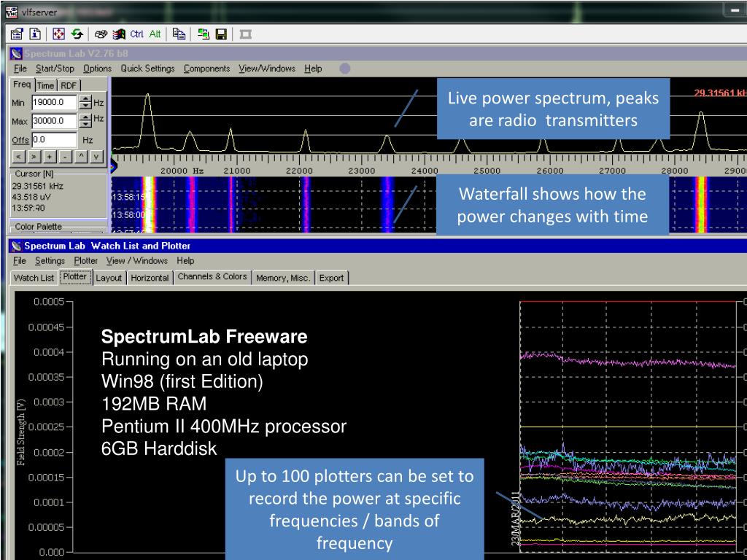The width and height of the screenshot is (747, 560).
Task: Click the - frequency zoom button
Action: 65,157
